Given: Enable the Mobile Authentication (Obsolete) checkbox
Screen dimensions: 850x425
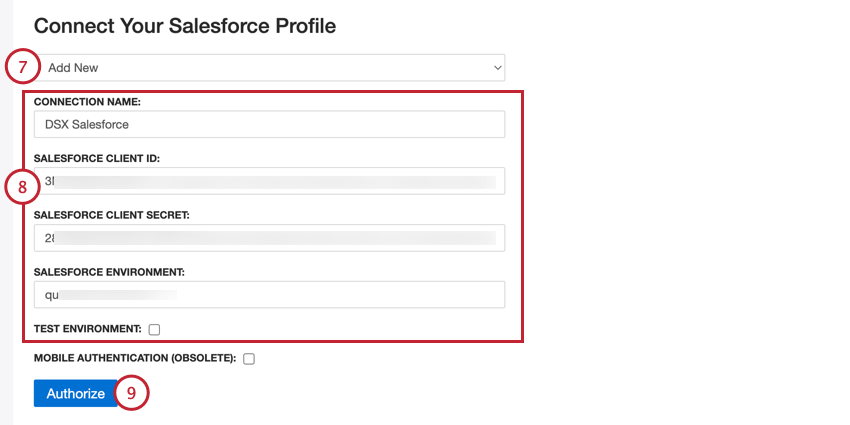Looking at the screenshot, I should [249, 359].
